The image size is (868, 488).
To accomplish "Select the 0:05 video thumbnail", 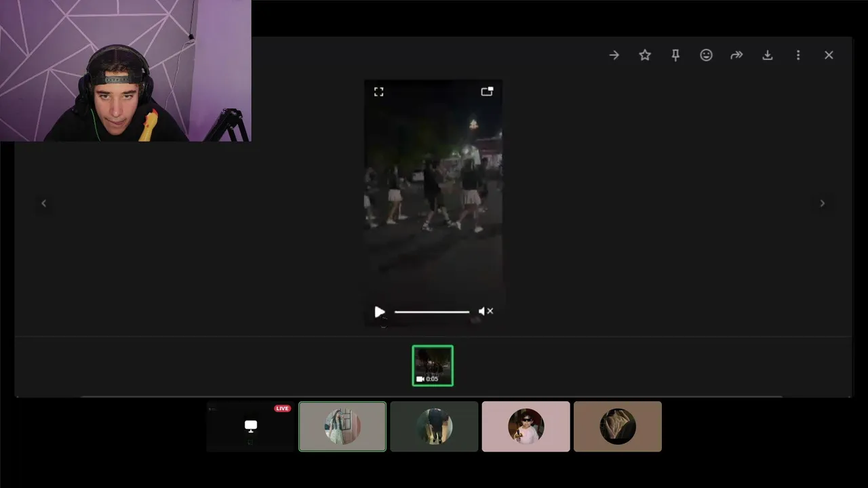I will pyautogui.click(x=433, y=366).
